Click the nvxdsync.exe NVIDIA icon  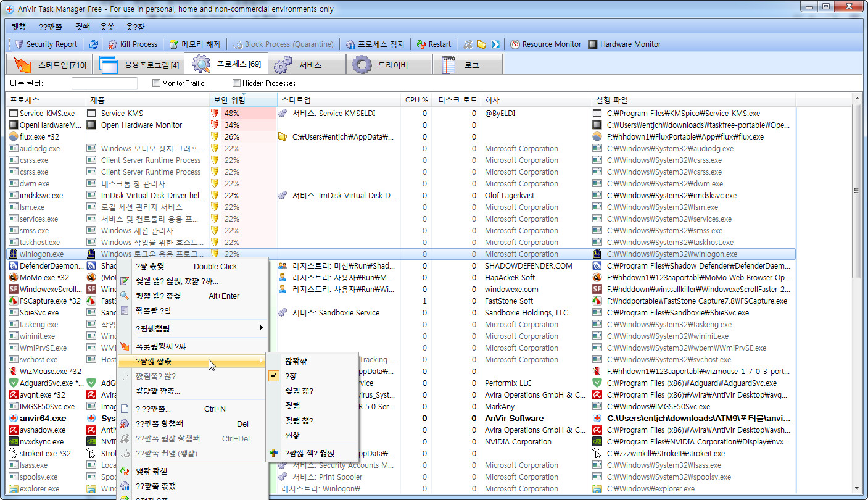click(14, 442)
